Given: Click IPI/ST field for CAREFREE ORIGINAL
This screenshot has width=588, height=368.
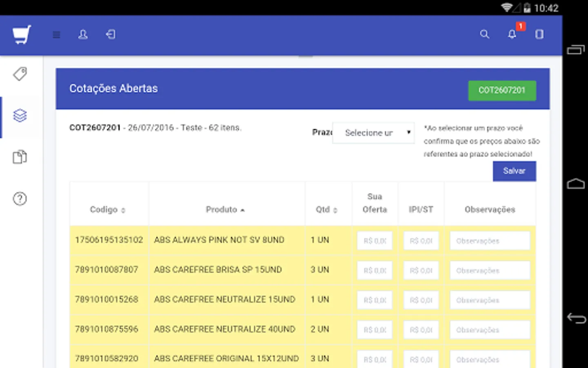Looking at the screenshot, I should tap(421, 359).
